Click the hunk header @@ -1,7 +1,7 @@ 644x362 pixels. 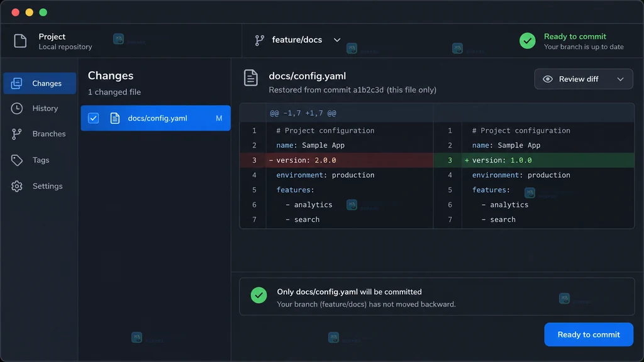point(303,113)
